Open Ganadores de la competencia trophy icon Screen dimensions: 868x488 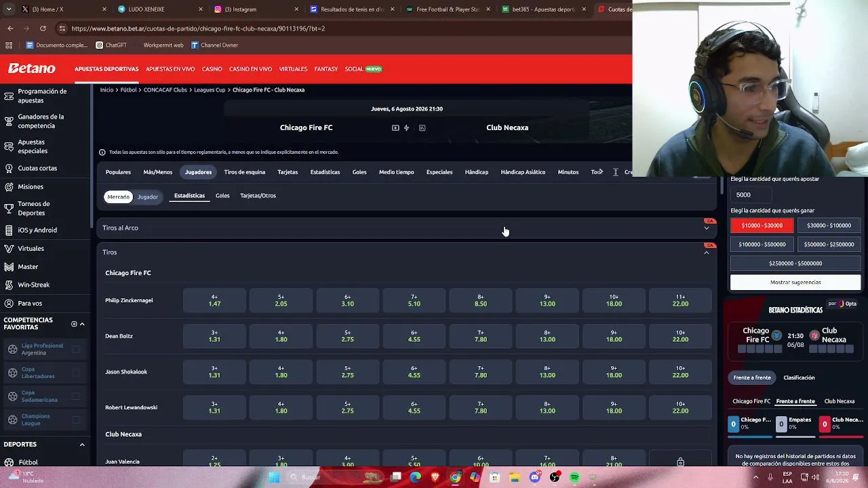tap(9, 121)
